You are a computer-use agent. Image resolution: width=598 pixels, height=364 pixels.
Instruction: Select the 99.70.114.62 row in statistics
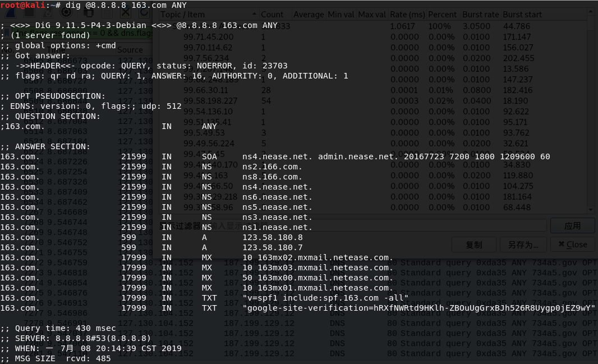pos(372,48)
